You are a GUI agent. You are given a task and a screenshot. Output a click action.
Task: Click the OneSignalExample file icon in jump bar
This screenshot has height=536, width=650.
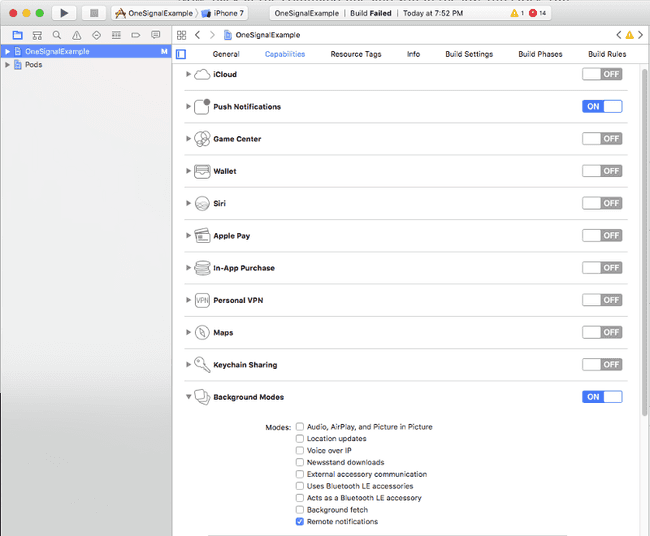click(x=228, y=35)
